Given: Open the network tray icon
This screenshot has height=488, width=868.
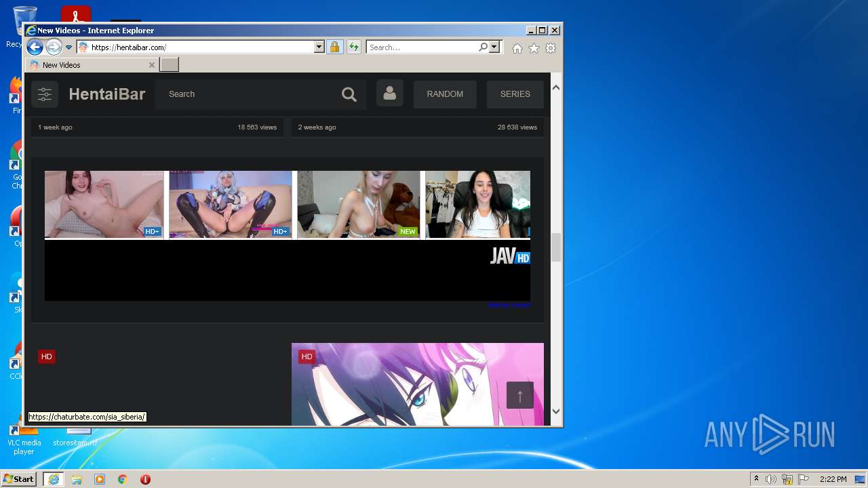Looking at the screenshot, I should pos(787,479).
